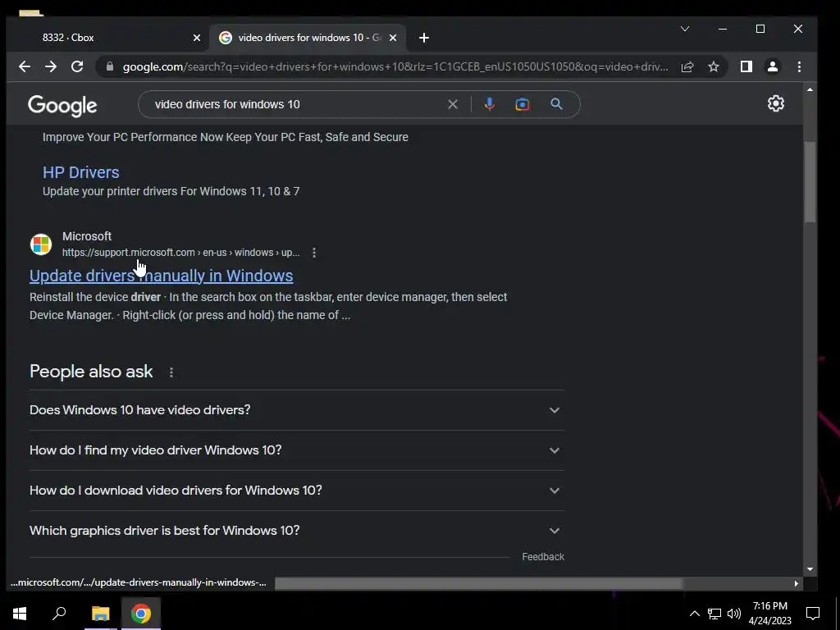This screenshot has height=630, width=840.
Task: Open More options for the Microsoft result
Action: tap(314, 253)
